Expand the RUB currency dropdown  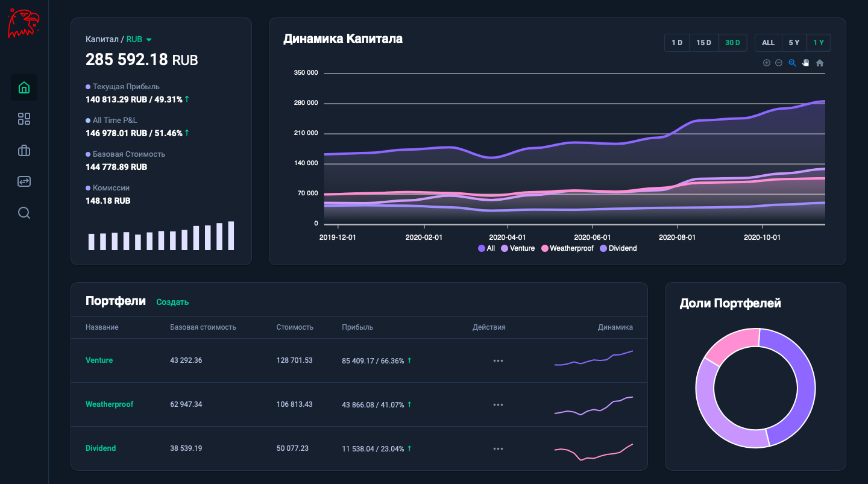click(x=139, y=40)
